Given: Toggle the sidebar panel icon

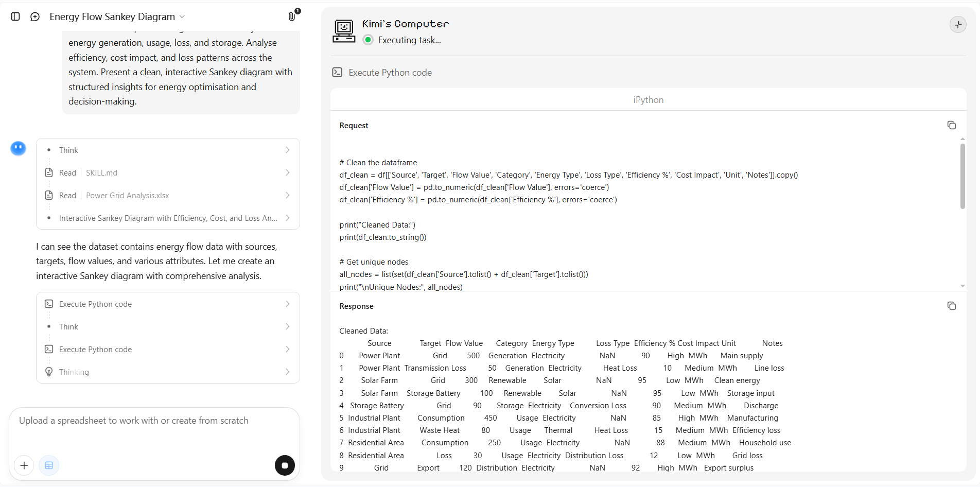Looking at the screenshot, I should click(15, 16).
